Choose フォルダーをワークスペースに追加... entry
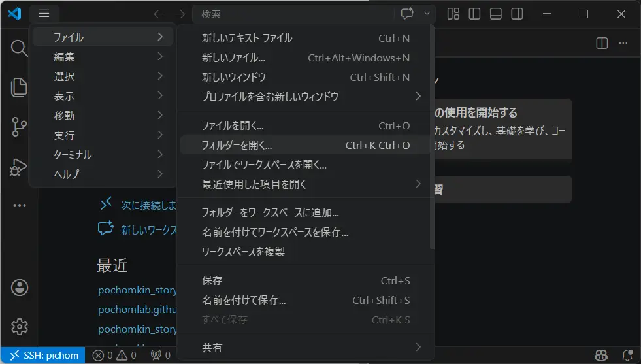The width and height of the screenshot is (641, 364). [305, 212]
